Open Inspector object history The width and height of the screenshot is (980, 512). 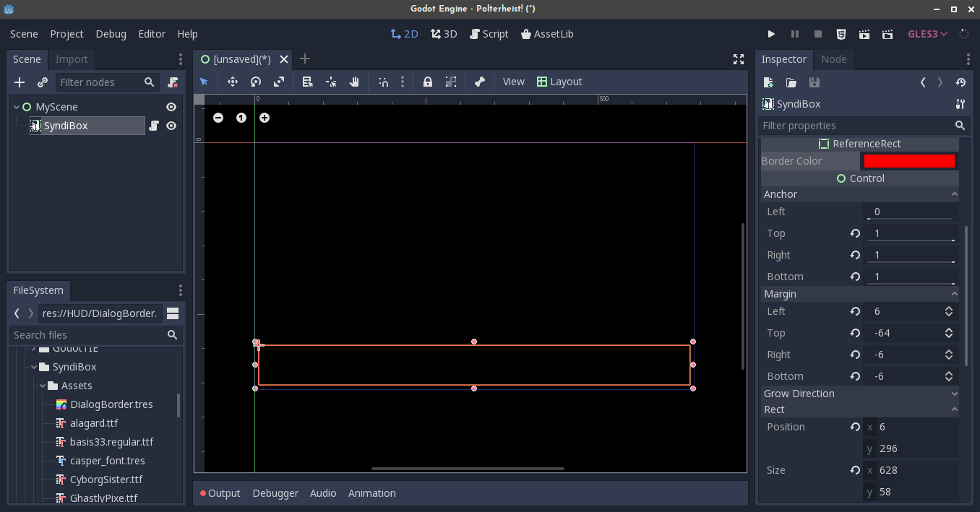960,82
